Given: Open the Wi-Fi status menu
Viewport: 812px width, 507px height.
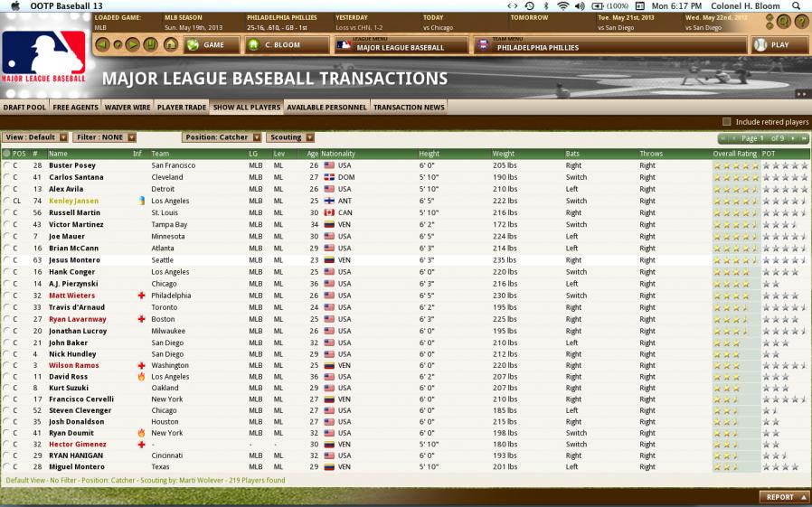Looking at the screenshot, I should point(562,6).
